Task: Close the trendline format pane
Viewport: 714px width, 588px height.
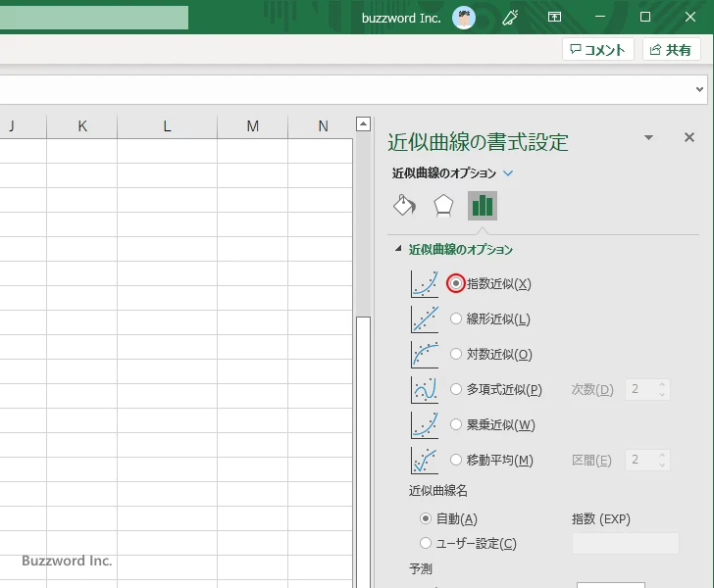Action: click(689, 137)
